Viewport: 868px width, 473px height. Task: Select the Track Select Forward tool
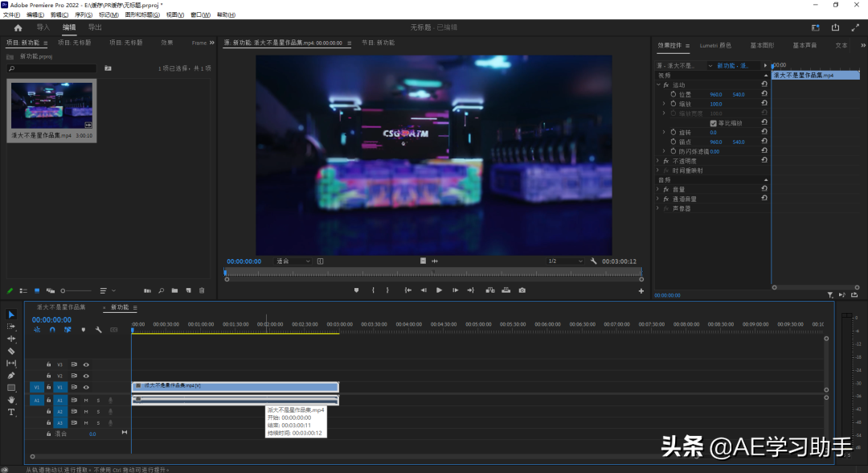[11, 326]
